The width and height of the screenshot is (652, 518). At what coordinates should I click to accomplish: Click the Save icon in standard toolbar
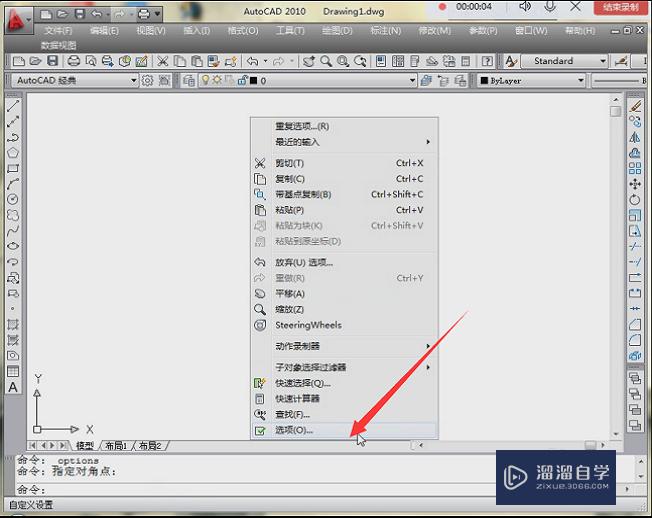(x=52, y=61)
